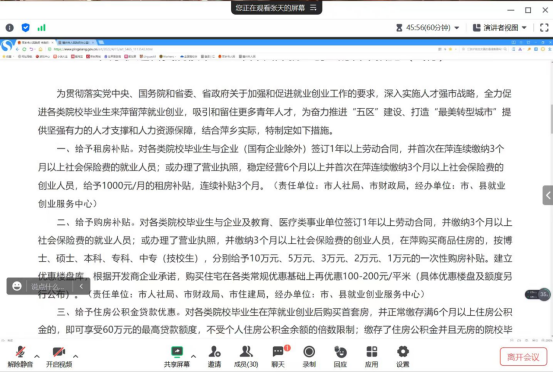Open the 聊天 chat panel
Viewport: 553px width, 372px height.
point(279,357)
